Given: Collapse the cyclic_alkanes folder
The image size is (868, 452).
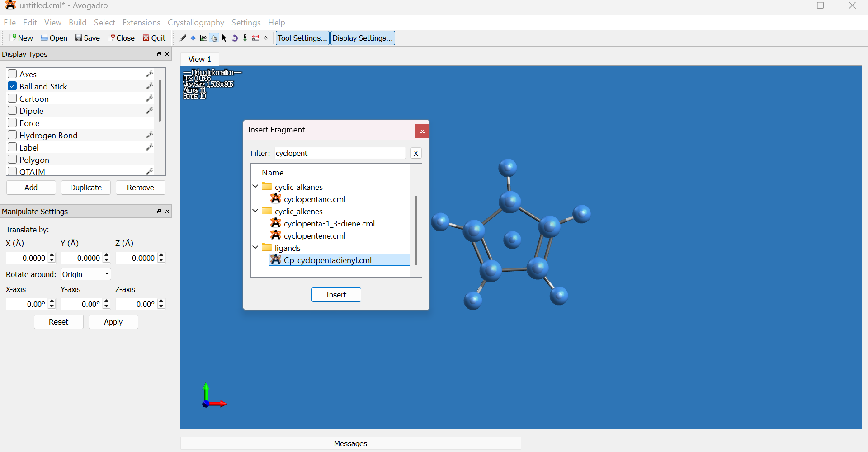Looking at the screenshot, I should pyautogui.click(x=255, y=187).
